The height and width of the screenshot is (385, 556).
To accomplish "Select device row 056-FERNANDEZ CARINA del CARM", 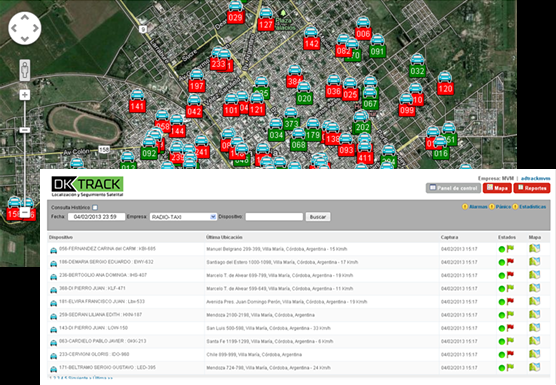I will coord(299,249).
